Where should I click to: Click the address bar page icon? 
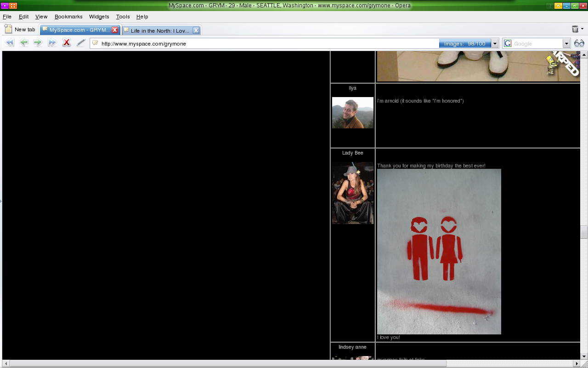click(95, 43)
